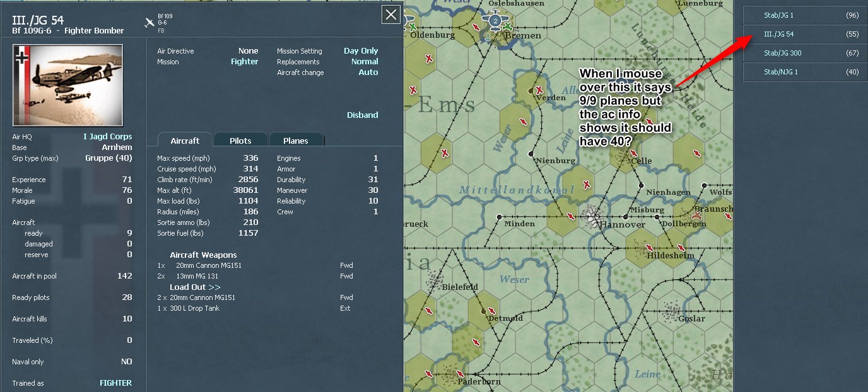The image size is (868, 392).
Task: Click the Ready pilots value 28
Action: coord(127,297)
